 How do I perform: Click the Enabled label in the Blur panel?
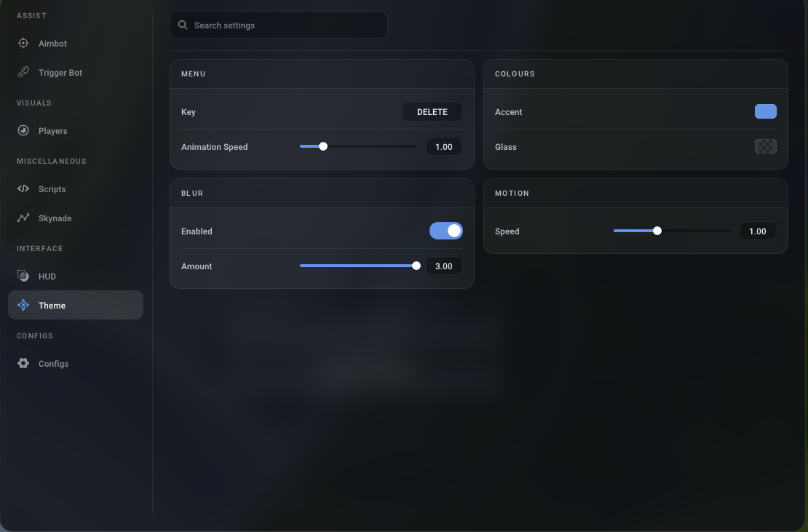[x=197, y=231]
